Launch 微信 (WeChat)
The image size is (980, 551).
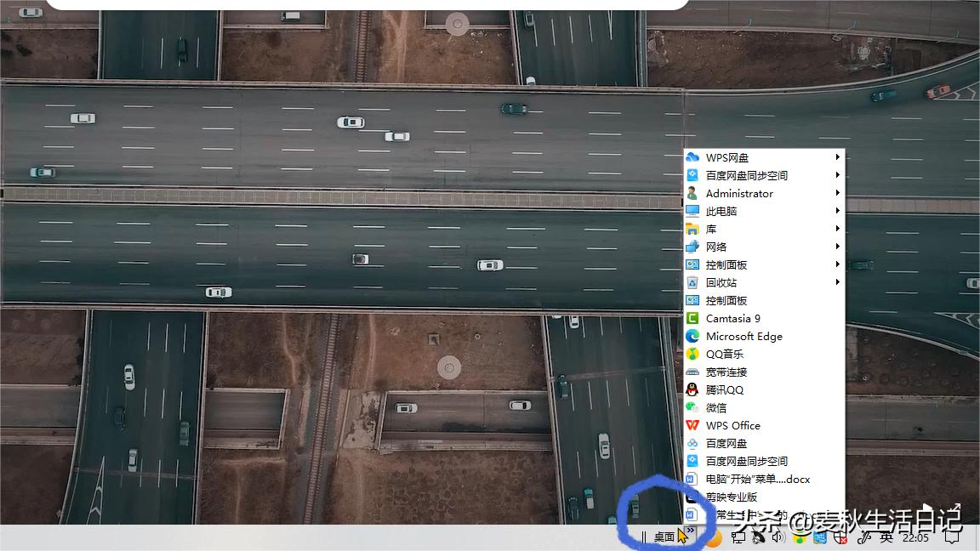click(717, 407)
